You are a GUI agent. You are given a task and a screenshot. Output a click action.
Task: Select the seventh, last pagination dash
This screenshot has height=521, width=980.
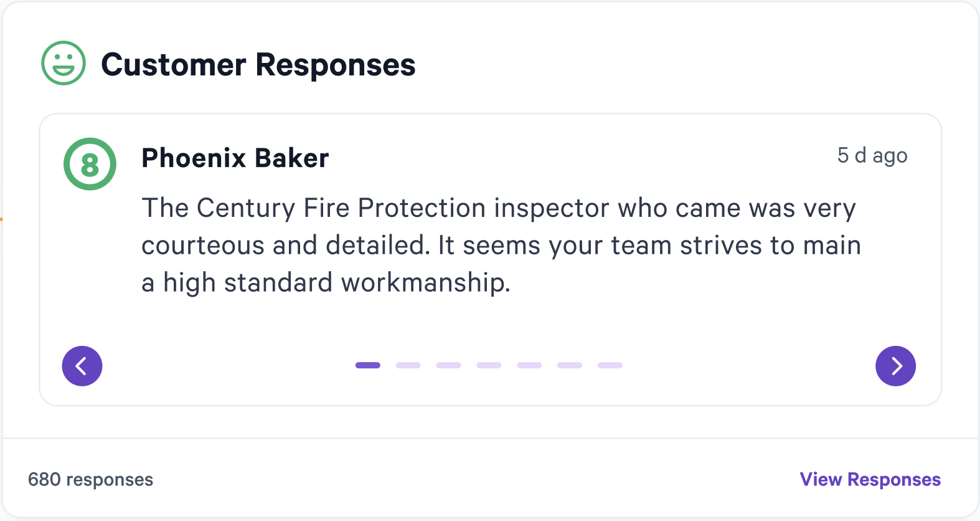click(x=610, y=365)
